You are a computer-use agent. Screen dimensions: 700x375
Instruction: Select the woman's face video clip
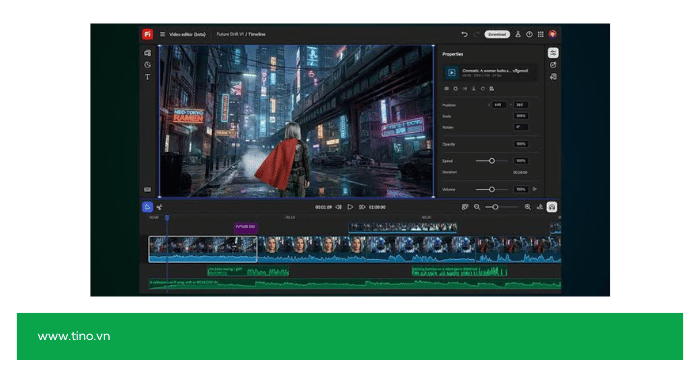pos(312,249)
